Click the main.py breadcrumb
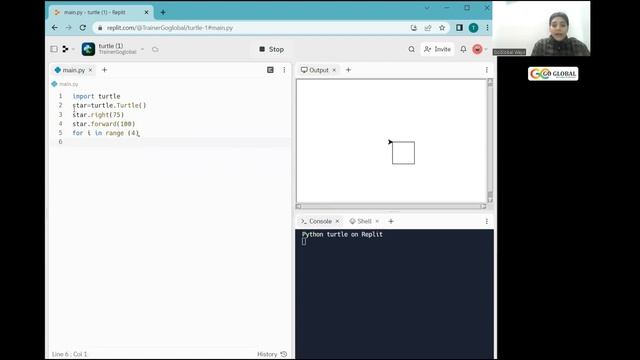 pyautogui.click(x=65, y=84)
